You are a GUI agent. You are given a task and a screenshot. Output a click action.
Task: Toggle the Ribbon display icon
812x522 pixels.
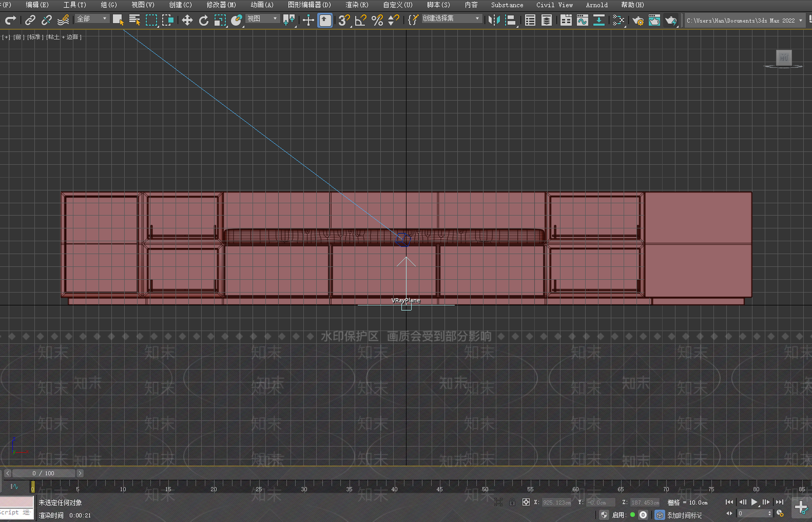click(566, 20)
